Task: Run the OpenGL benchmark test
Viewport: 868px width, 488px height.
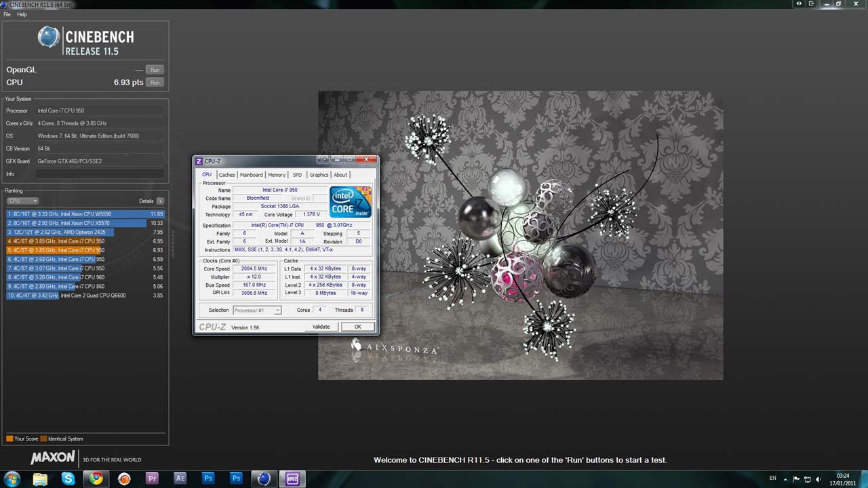Action: point(155,70)
